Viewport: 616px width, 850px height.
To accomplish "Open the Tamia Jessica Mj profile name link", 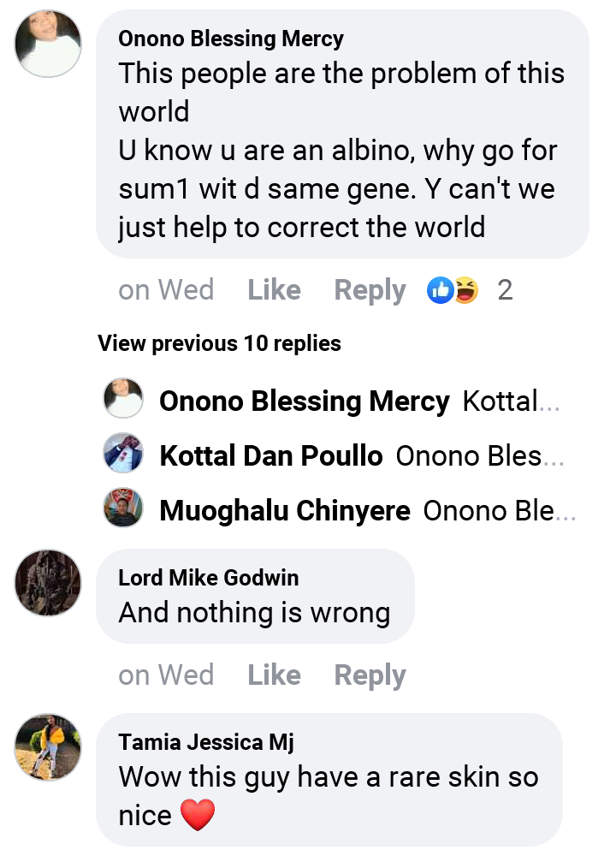I will click(x=206, y=742).
